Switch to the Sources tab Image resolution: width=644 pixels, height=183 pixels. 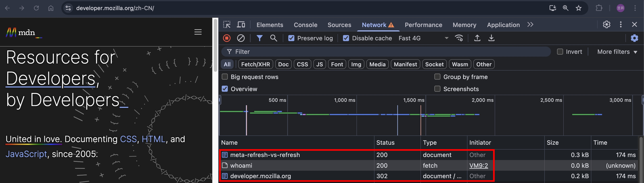(339, 25)
